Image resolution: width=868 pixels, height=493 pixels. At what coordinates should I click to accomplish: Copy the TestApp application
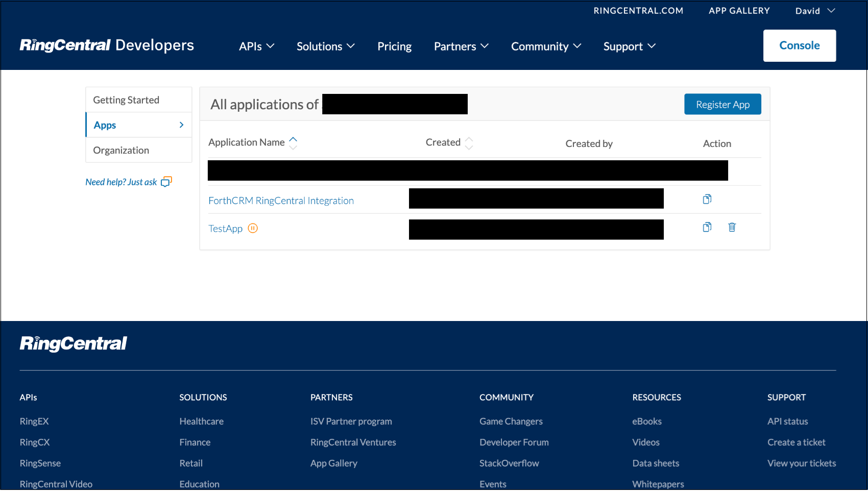click(707, 227)
